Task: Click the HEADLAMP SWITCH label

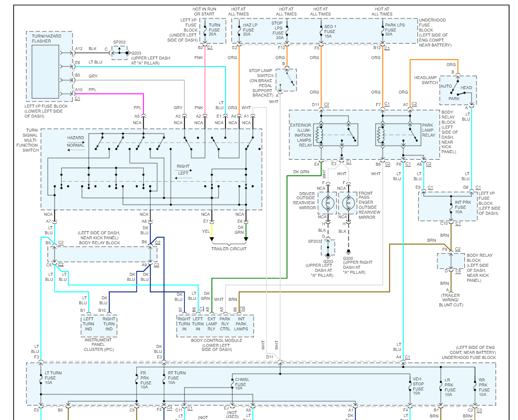Action: click(425, 80)
